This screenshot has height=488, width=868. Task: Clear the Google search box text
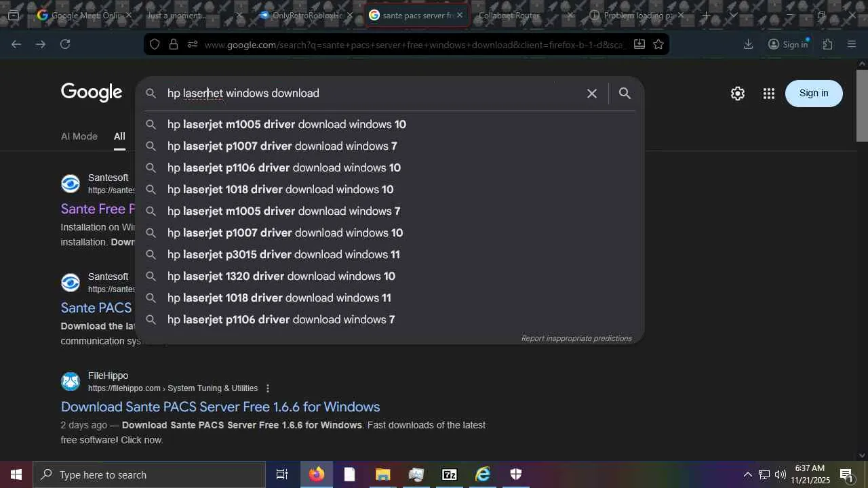tap(592, 94)
